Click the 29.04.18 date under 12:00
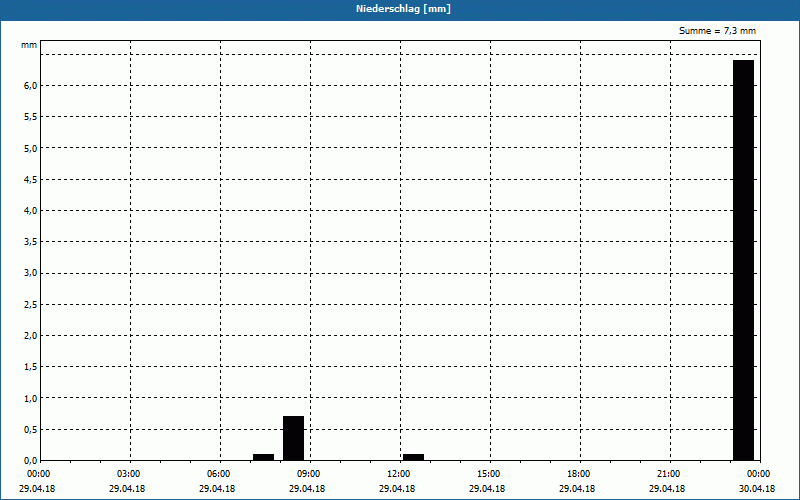Image resolution: width=800 pixels, height=500 pixels. click(x=397, y=489)
